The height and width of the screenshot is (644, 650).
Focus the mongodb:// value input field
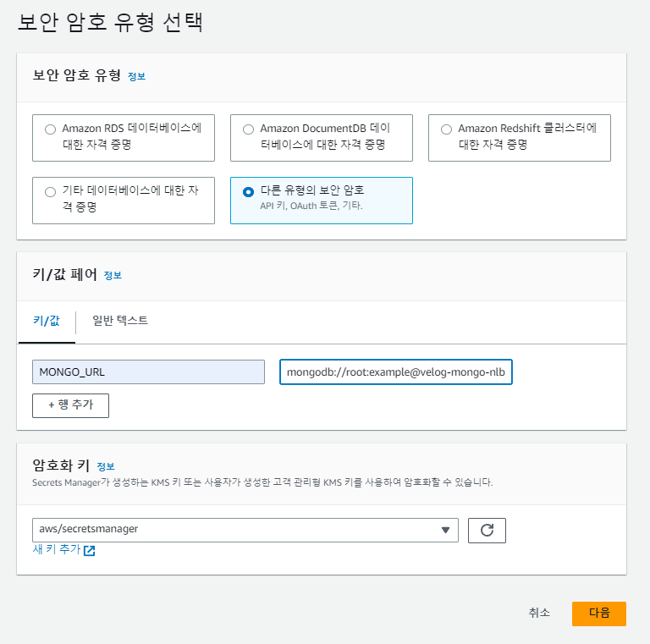[x=396, y=372]
